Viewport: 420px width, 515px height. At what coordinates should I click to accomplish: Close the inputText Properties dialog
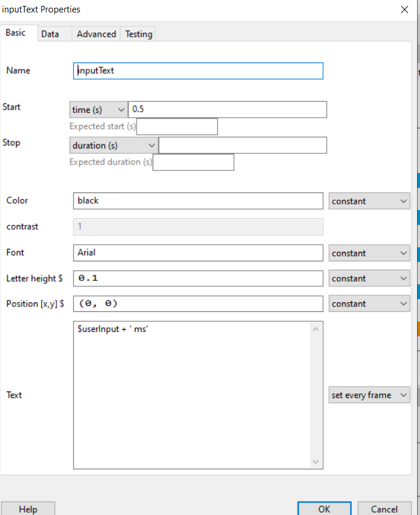click(x=405, y=10)
